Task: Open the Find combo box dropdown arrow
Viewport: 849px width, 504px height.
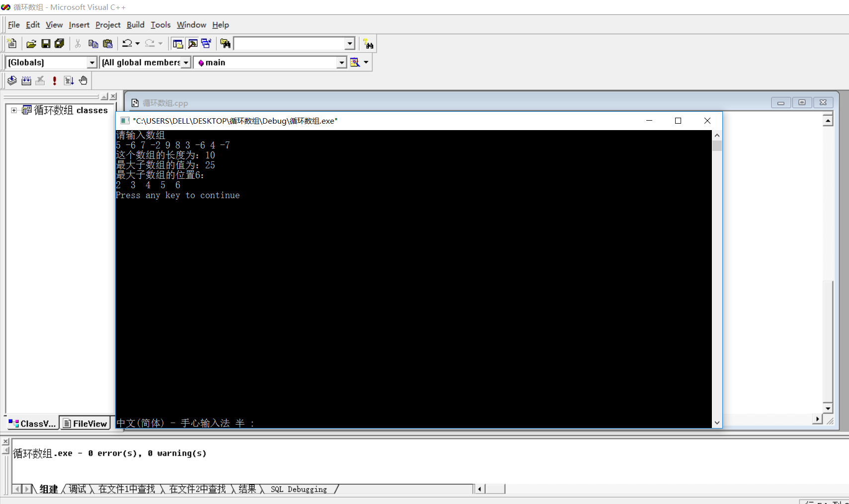Action: [350, 44]
